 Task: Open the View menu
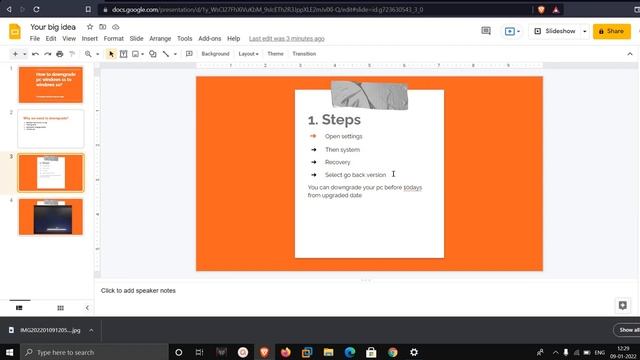point(69,38)
